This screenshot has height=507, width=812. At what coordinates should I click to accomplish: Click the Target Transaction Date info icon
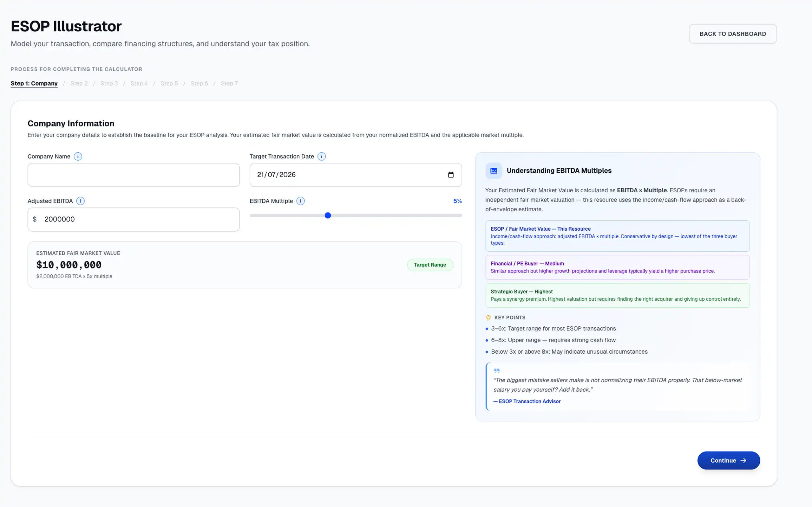(x=321, y=156)
